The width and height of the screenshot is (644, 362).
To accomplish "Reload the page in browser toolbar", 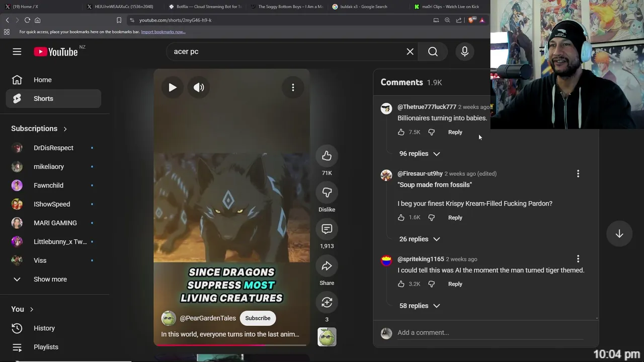I will 27,20.
